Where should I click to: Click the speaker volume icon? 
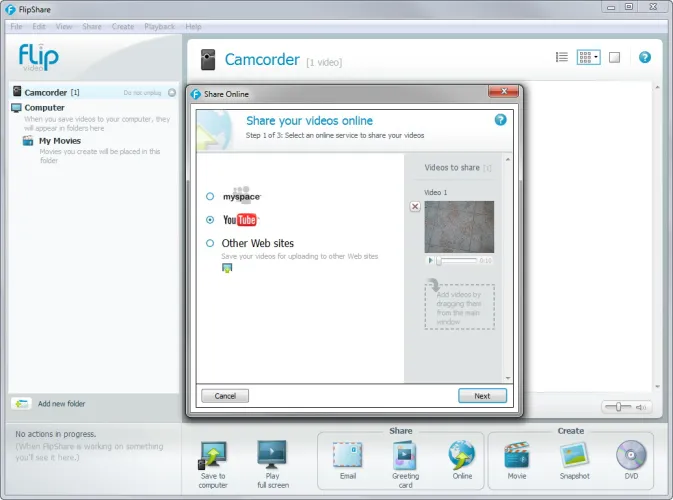(641, 407)
